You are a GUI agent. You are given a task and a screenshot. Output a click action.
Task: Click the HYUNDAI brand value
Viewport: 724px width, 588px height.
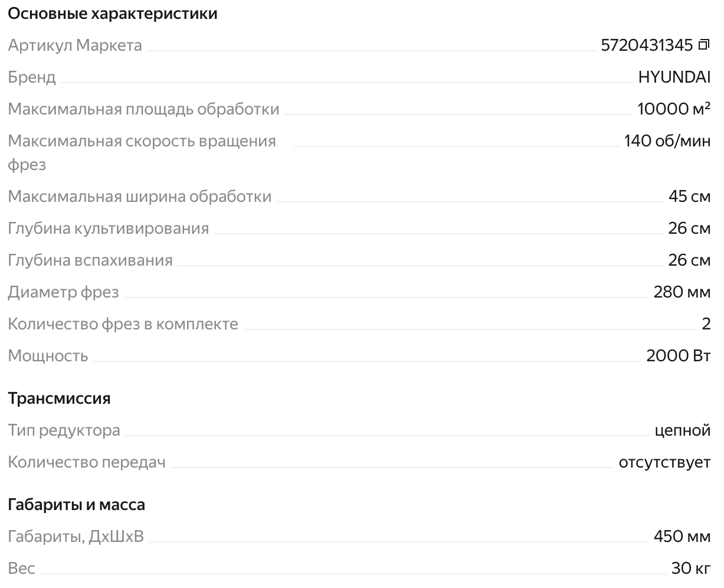point(674,77)
